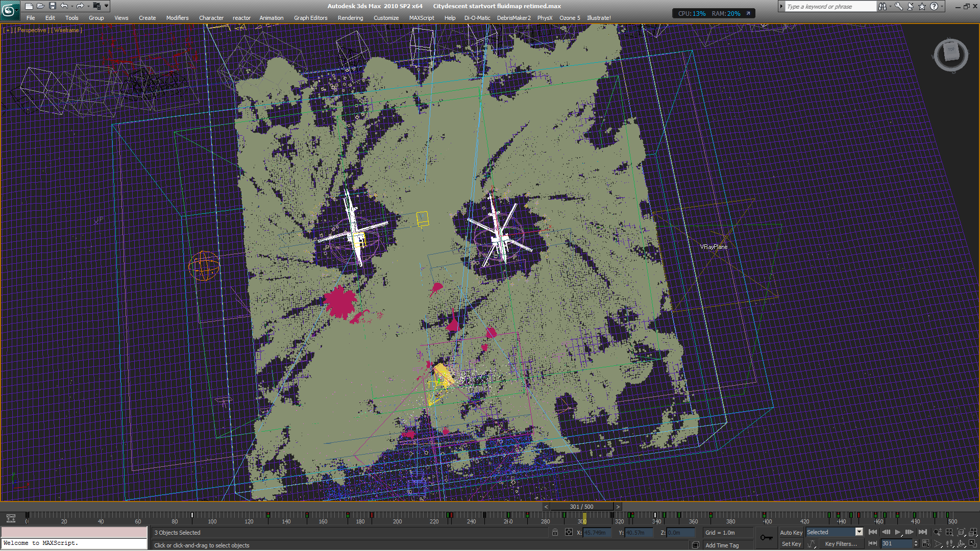The width and height of the screenshot is (980, 551).
Task: Click the Time Configuration icon
Action: 926,544
